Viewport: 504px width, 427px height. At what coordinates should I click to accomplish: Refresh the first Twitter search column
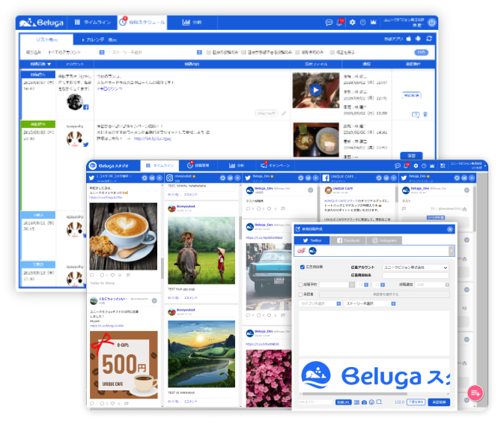145,178
